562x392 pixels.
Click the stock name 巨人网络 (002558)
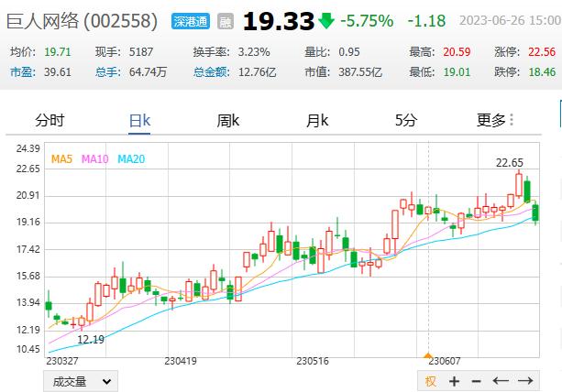pyautogui.click(x=83, y=21)
